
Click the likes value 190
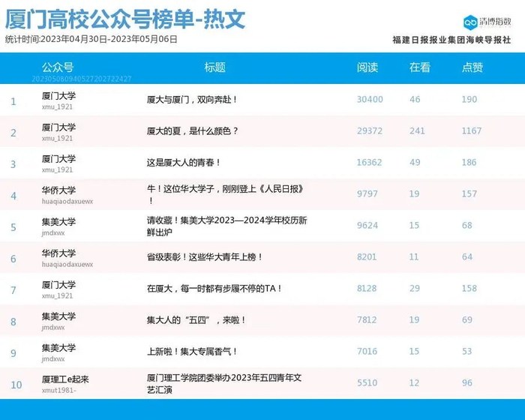pos(469,100)
